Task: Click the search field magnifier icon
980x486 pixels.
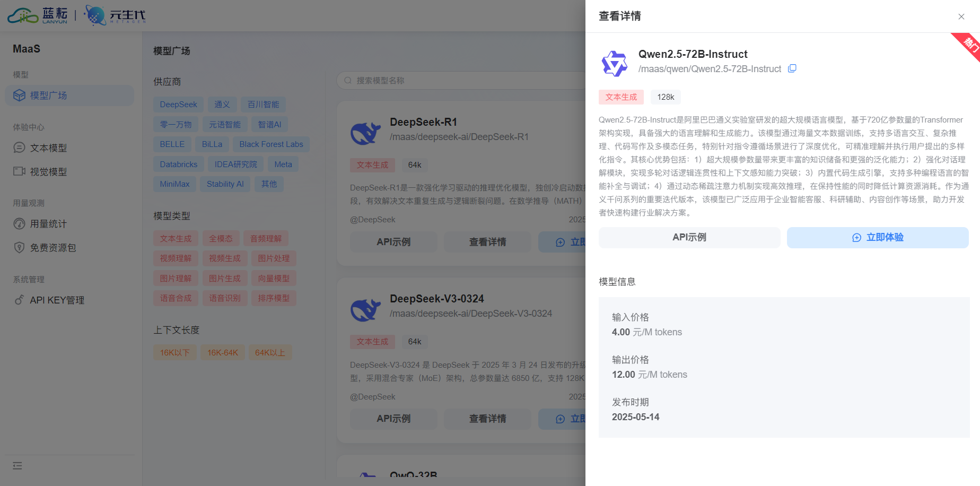Action: pos(348,81)
